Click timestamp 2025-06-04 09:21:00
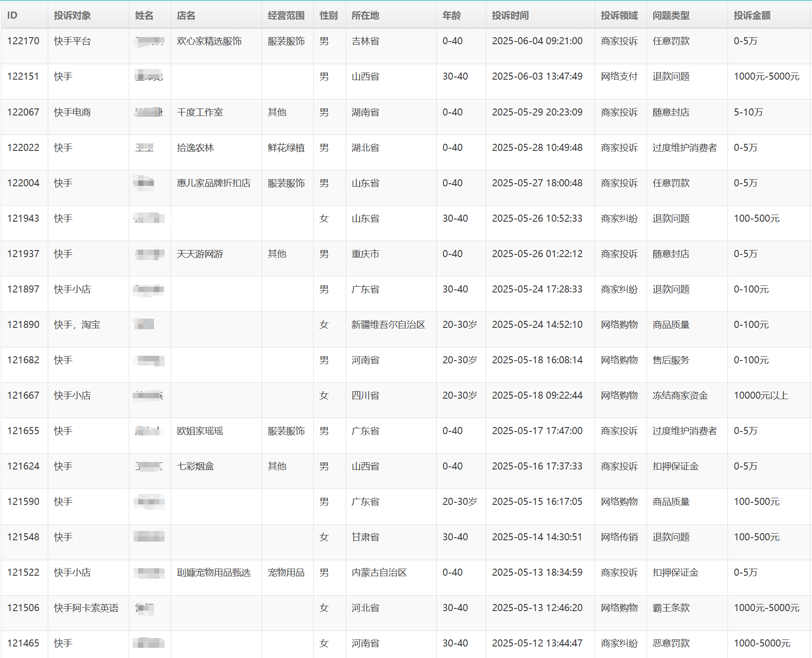The width and height of the screenshot is (812, 658). point(537,41)
